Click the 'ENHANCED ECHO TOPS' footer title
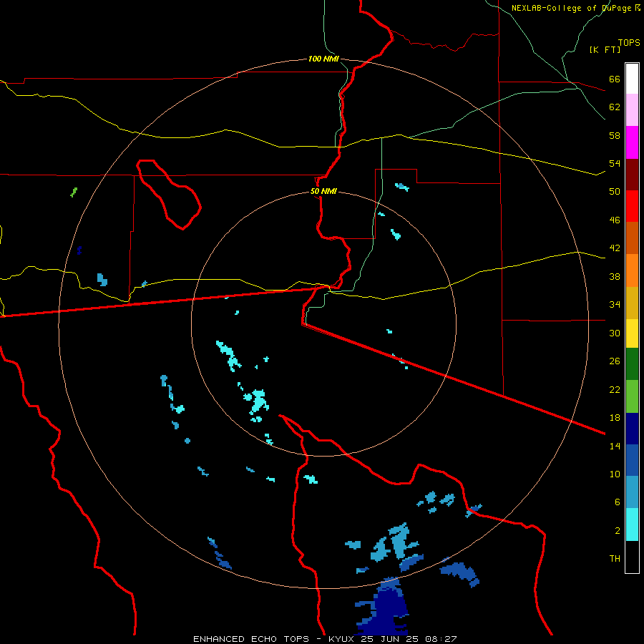Image resolution: width=644 pixels, height=644 pixels. point(251,639)
